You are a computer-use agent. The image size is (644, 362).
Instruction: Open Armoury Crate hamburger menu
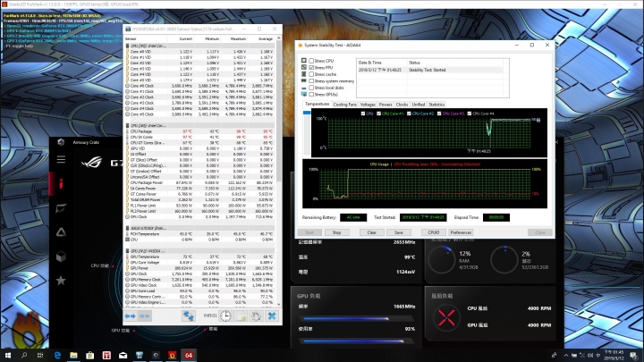(x=61, y=159)
